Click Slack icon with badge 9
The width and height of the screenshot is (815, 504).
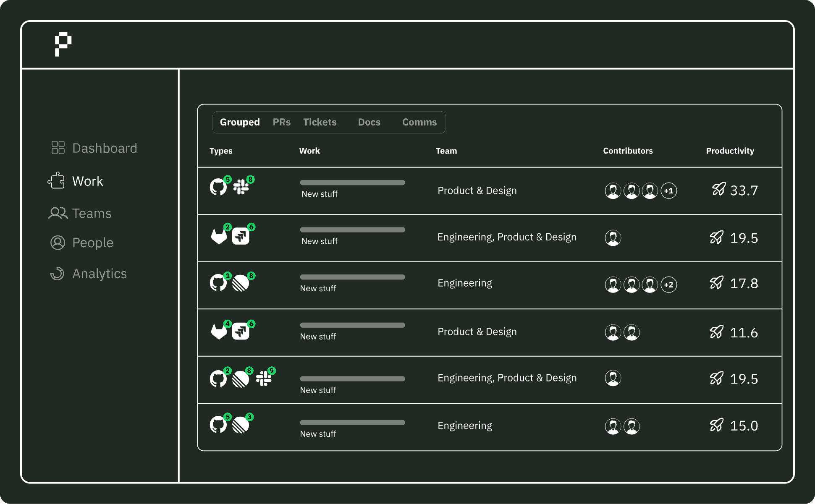[263, 379]
